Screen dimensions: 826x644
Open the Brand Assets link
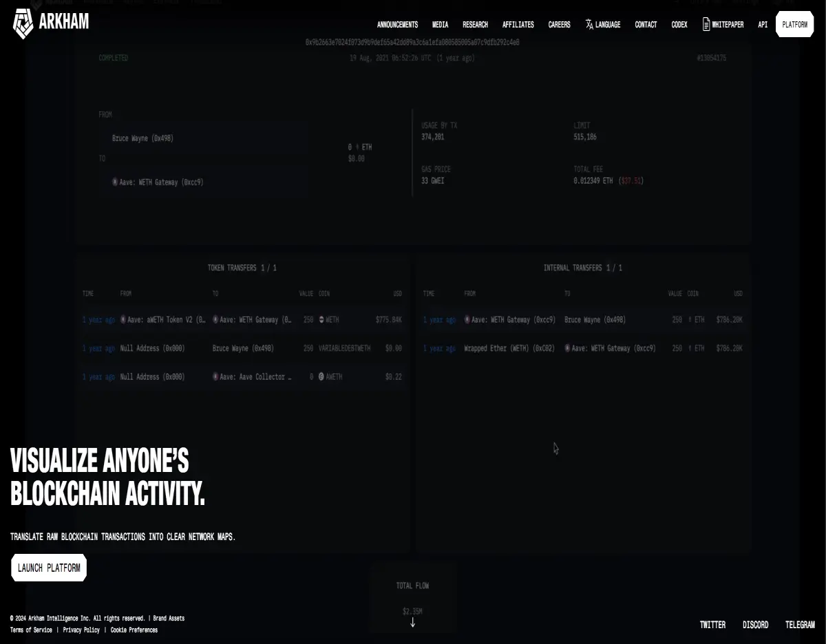[x=169, y=619]
